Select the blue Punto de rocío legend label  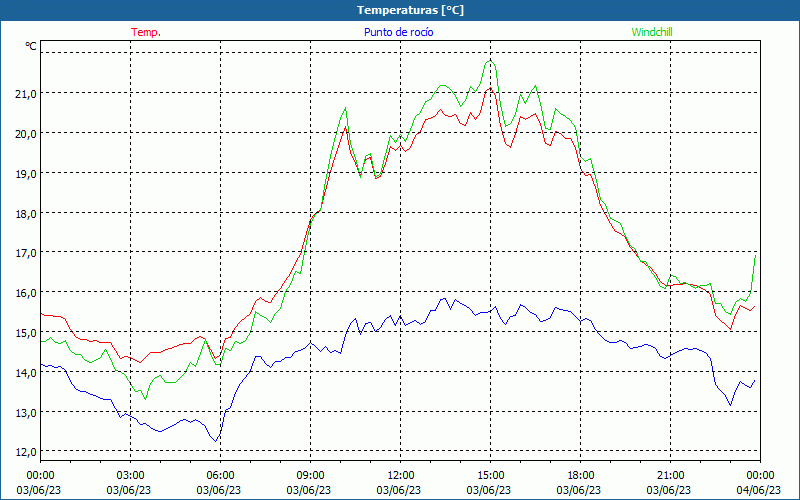pos(398,32)
